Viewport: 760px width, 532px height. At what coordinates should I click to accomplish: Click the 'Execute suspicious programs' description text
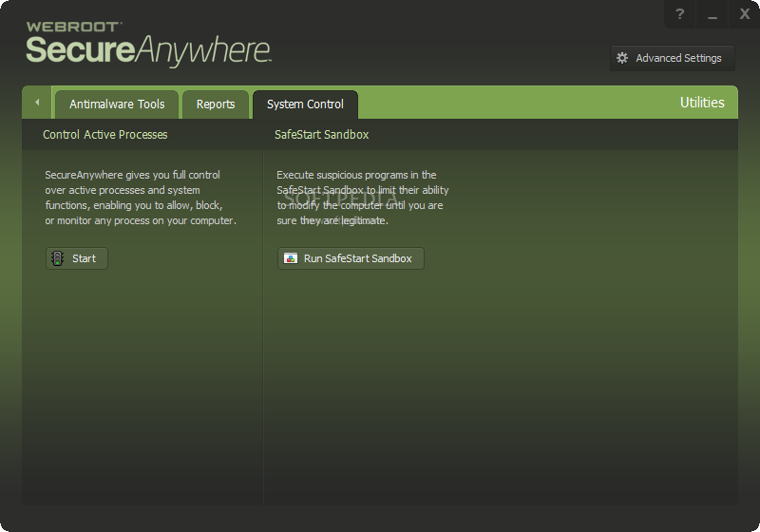pos(363,198)
